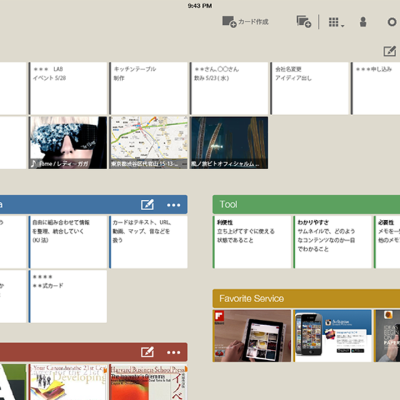Image resolution: width=400 pixels, height=400 pixels.
Task: Tap the カード作成 card creation button
Action: (245, 22)
